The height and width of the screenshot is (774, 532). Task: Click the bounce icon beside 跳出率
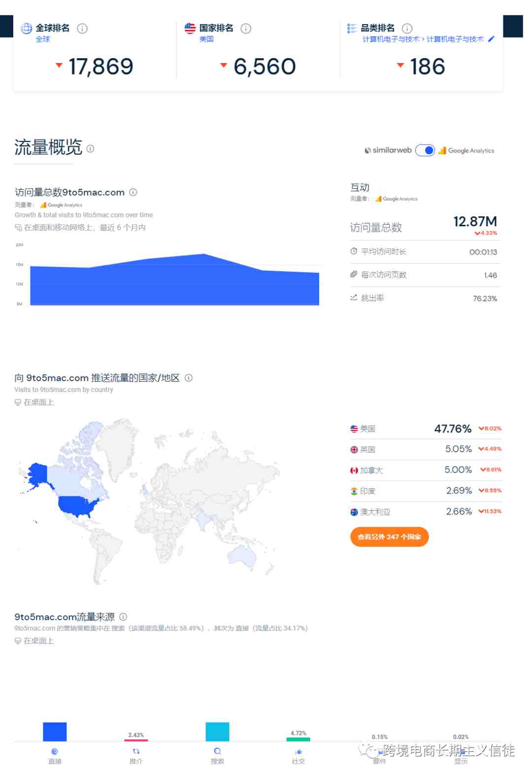(354, 298)
